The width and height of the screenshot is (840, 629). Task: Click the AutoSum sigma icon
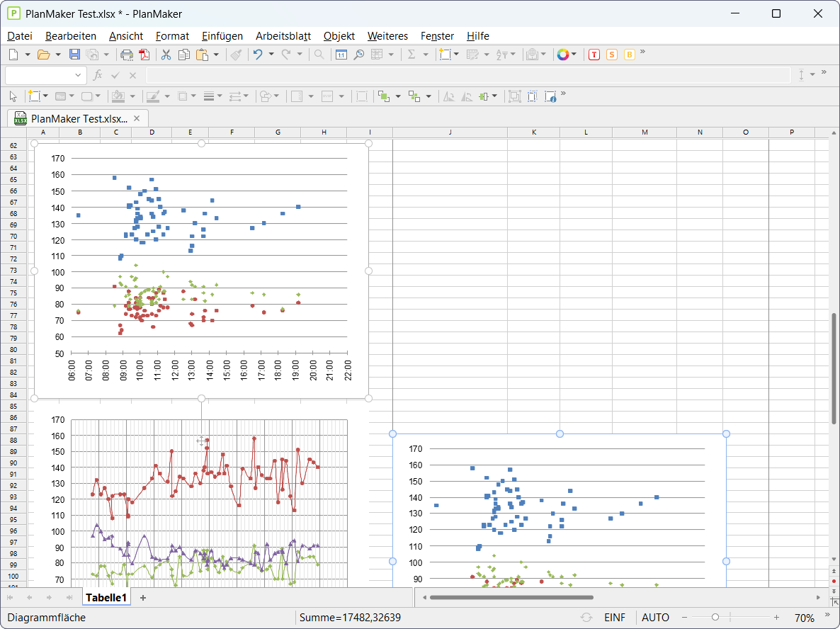[412, 55]
